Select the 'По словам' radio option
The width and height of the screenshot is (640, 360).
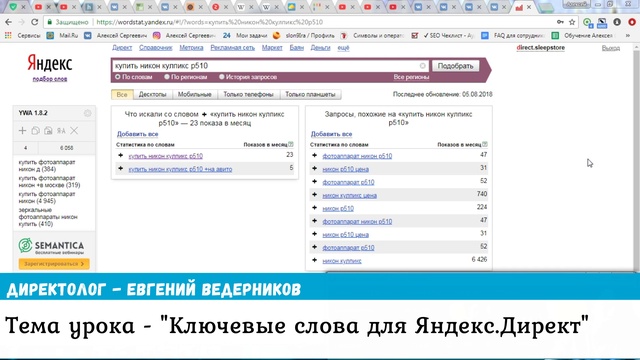pyautogui.click(x=118, y=77)
